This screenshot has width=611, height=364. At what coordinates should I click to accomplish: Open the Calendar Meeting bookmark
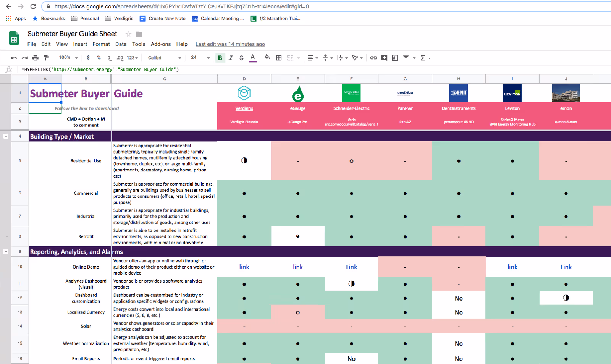218,18
